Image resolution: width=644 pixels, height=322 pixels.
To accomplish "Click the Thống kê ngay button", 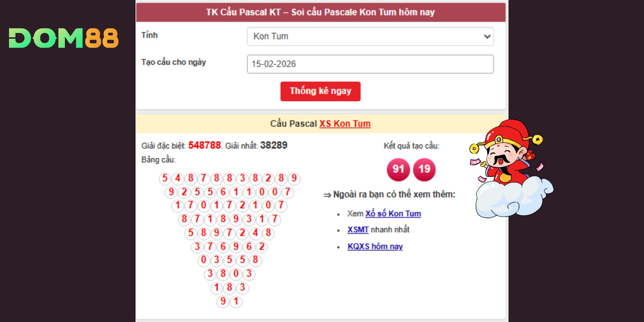I will 320,91.
